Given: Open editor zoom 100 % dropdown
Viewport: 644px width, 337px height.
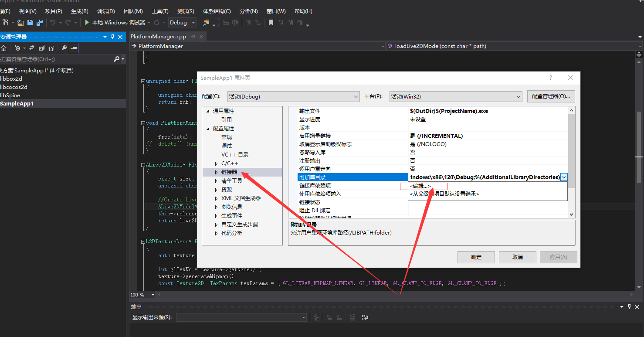Looking at the screenshot, I should point(143,295).
